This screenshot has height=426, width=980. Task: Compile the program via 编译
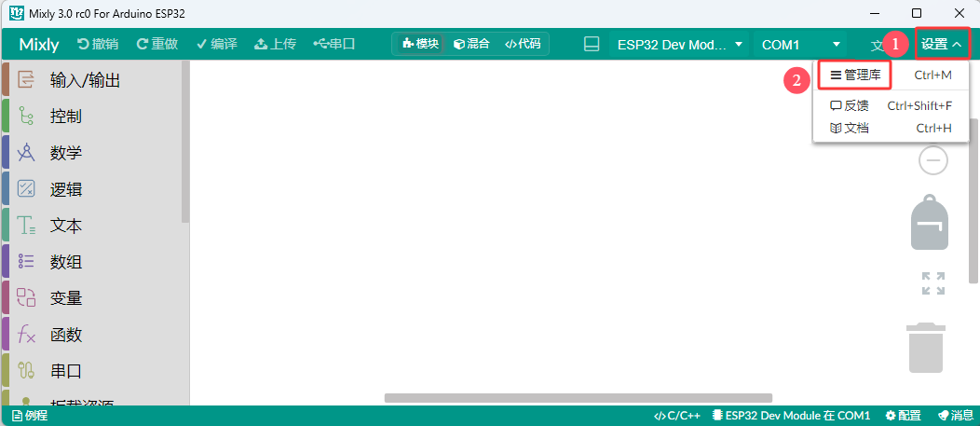tap(217, 44)
